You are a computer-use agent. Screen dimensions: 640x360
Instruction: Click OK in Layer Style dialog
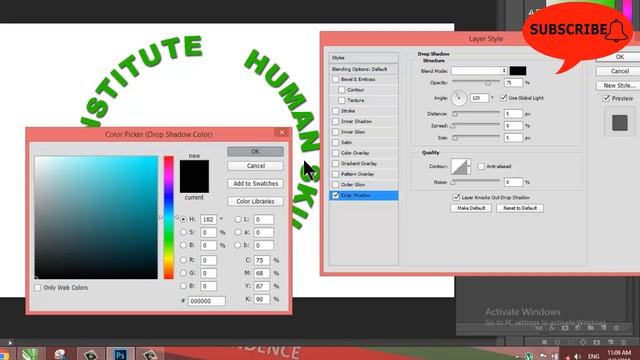[619, 57]
